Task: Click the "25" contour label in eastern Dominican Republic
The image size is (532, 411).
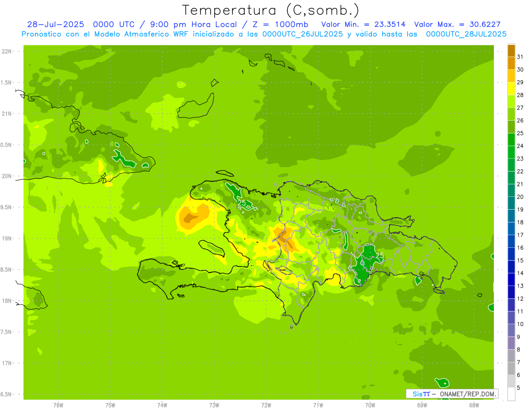Action: 379,255
